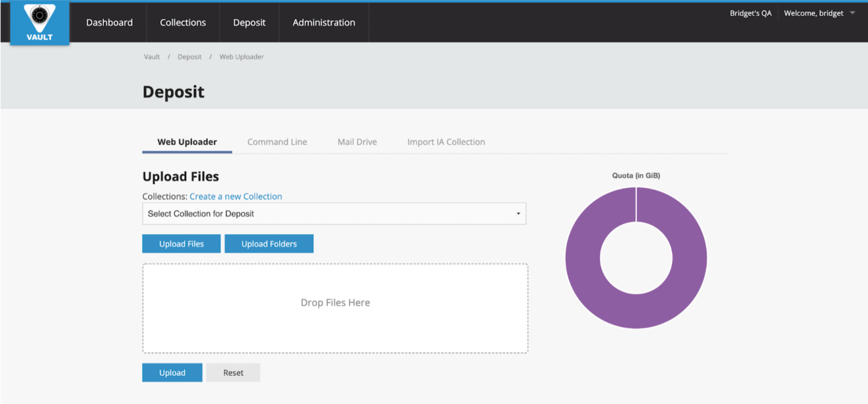Open the Deposit navigation item
This screenshot has width=868, height=404.
(x=249, y=23)
